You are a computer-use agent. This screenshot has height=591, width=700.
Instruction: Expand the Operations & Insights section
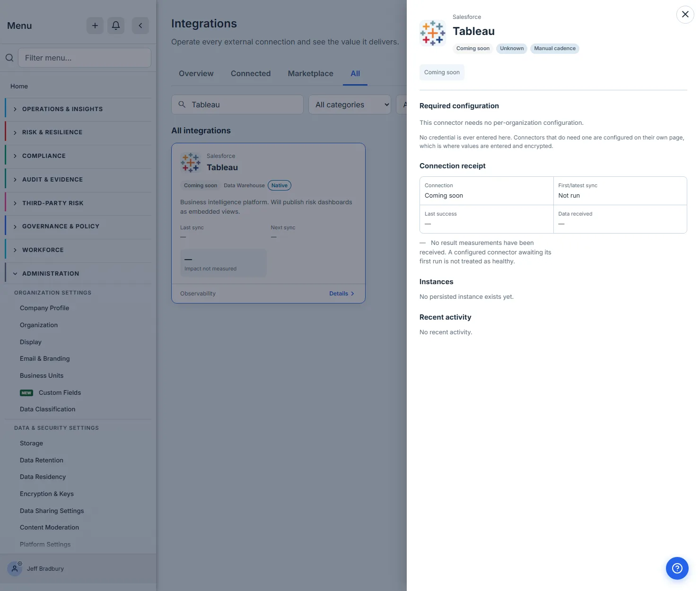[x=78, y=109]
